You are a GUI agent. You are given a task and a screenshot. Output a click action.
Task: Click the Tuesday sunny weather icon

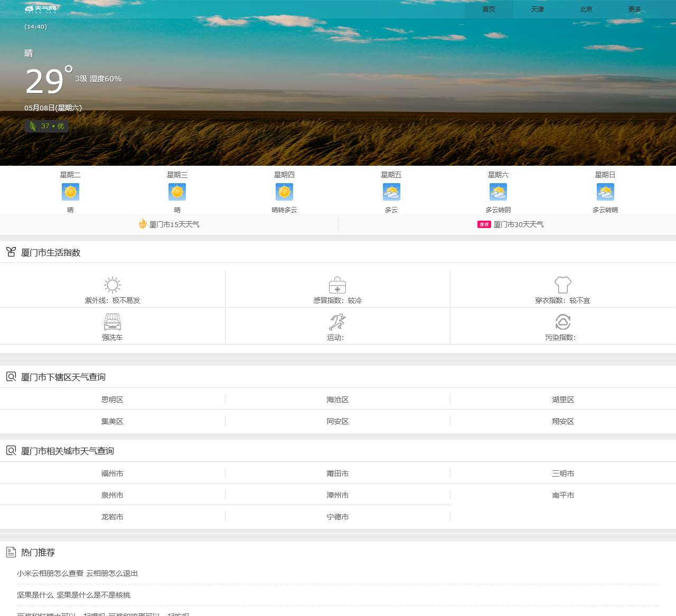pyautogui.click(x=70, y=192)
